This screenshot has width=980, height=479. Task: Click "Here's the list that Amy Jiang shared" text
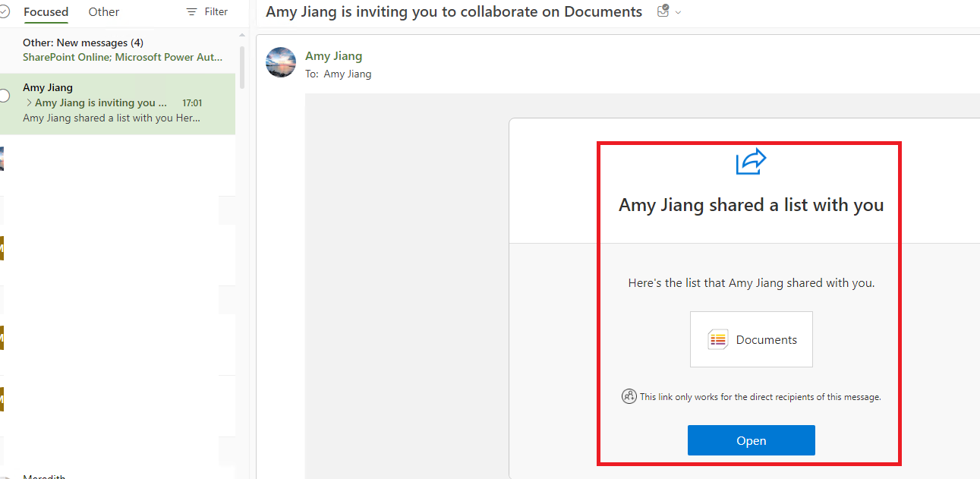click(752, 283)
